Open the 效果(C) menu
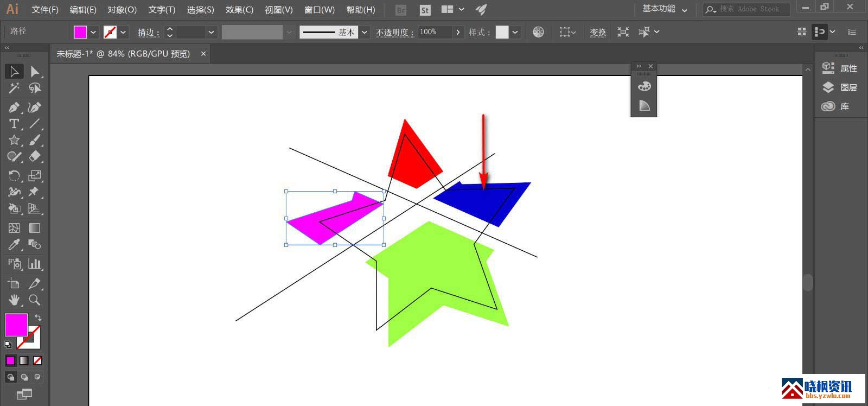Screen dimensions: 868x406 239,10
